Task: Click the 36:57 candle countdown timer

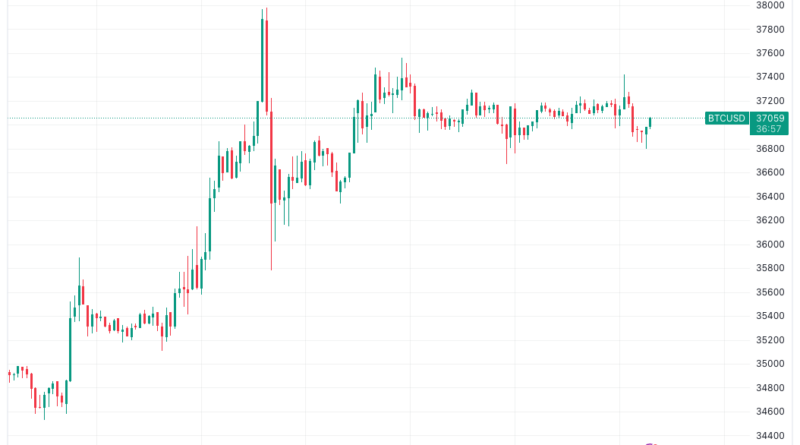Action: tap(769, 130)
